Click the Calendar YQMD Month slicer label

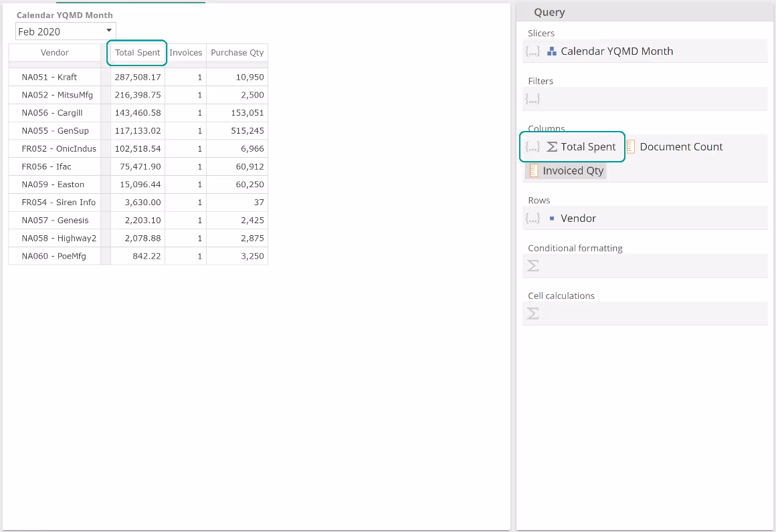616,51
